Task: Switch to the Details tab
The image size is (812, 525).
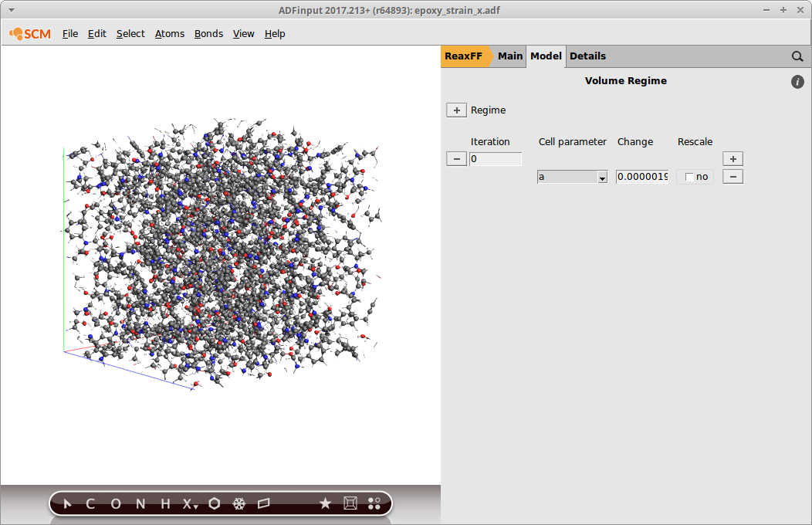Action: coord(587,56)
